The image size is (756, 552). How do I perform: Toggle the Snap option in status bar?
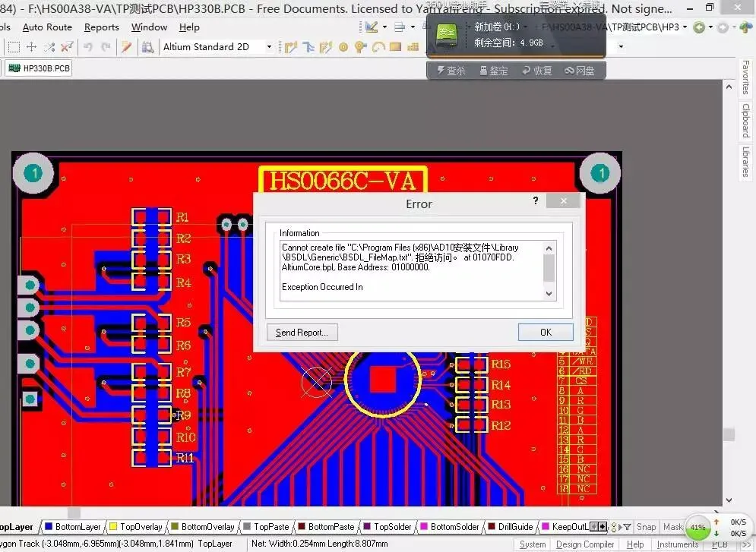click(646, 527)
